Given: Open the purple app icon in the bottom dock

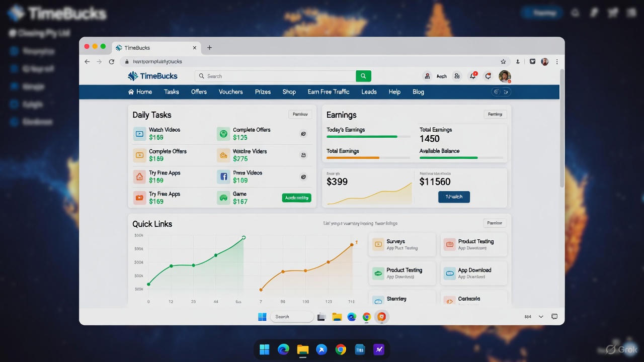Looking at the screenshot, I should pos(378,349).
